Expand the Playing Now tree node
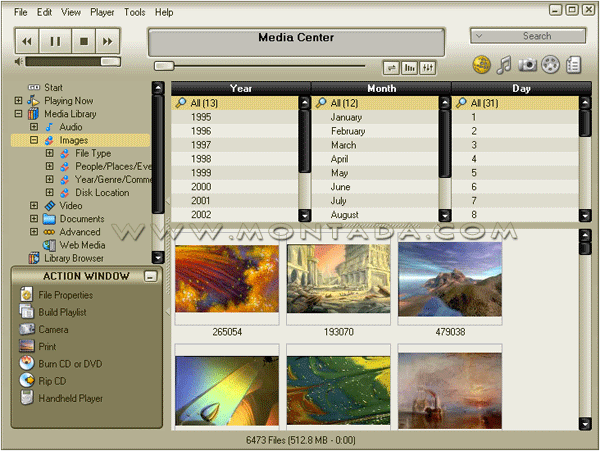Viewport: 600px width, 451px height. [x=19, y=101]
